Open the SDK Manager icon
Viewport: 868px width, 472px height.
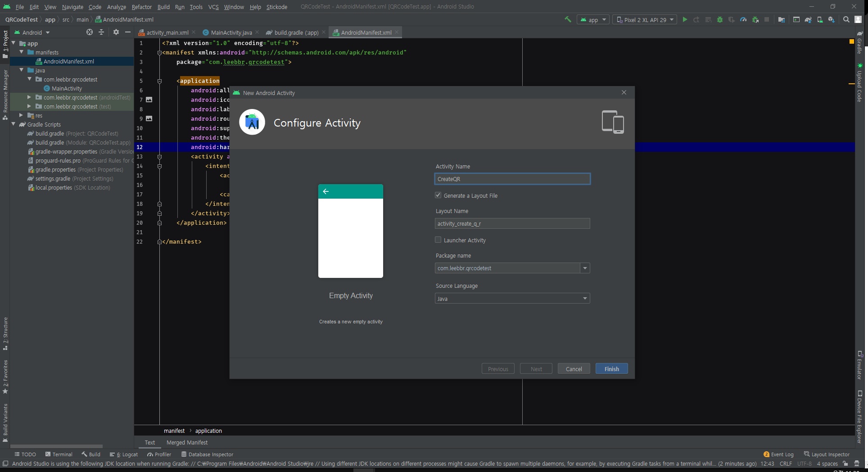832,19
